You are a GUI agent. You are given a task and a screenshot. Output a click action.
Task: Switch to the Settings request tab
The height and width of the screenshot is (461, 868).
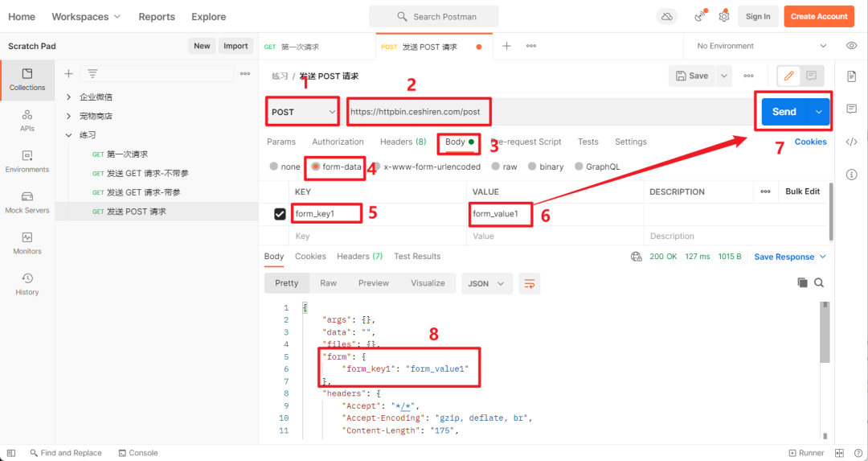tap(631, 142)
